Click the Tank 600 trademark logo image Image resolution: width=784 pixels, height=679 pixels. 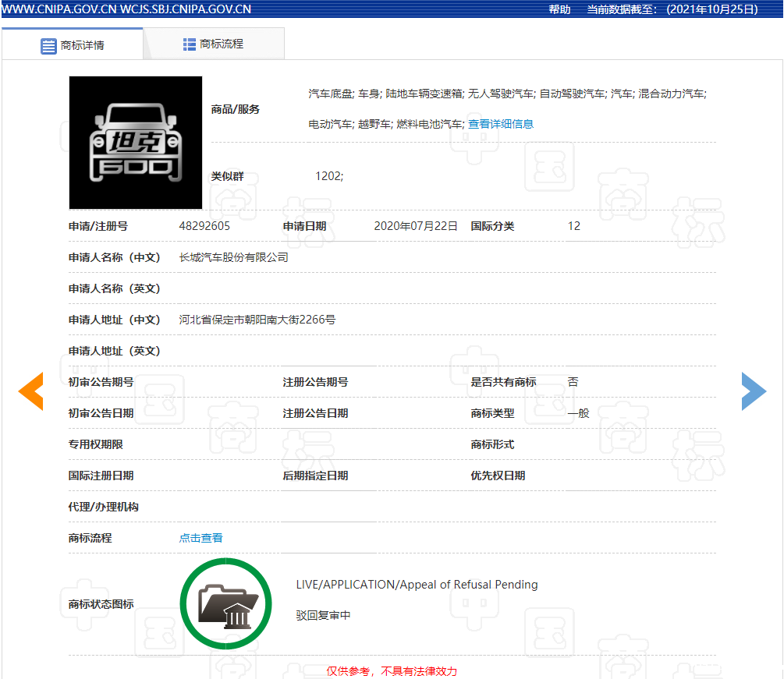136,143
